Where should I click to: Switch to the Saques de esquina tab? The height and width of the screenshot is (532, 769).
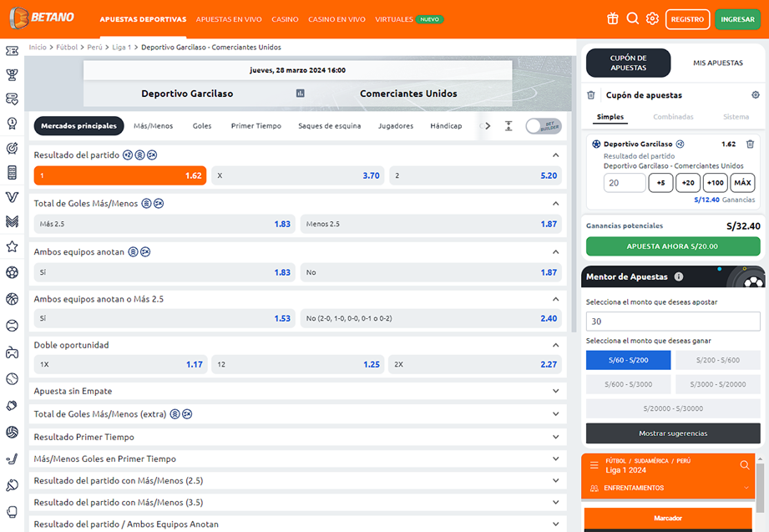(329, 126)
